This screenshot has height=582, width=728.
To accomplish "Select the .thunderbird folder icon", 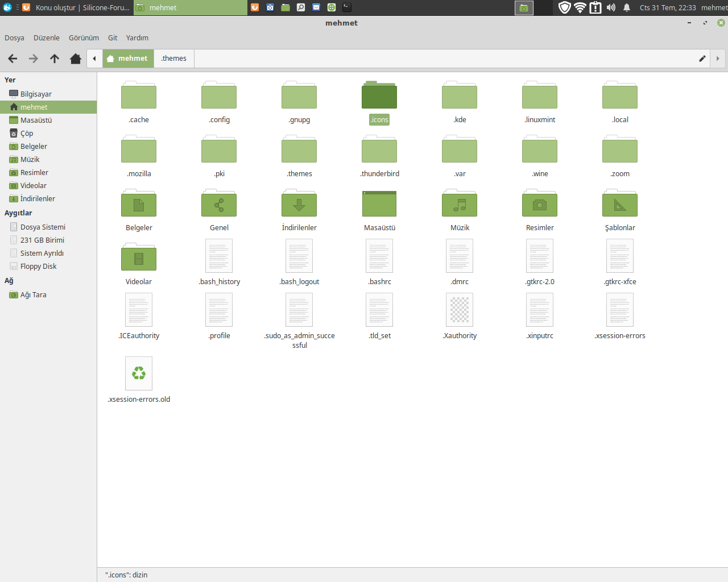I will [379, 149].
